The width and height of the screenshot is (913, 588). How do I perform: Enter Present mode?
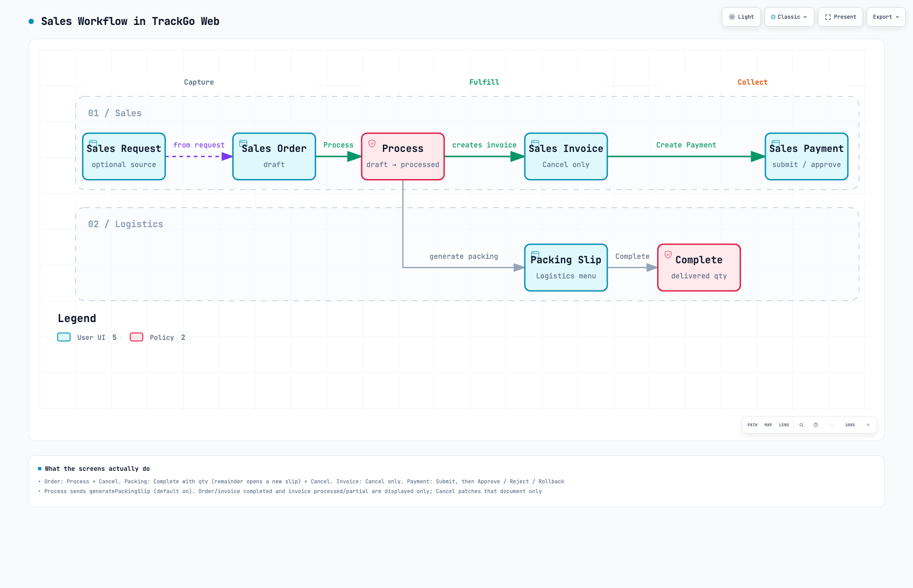[x=840, y=17]
